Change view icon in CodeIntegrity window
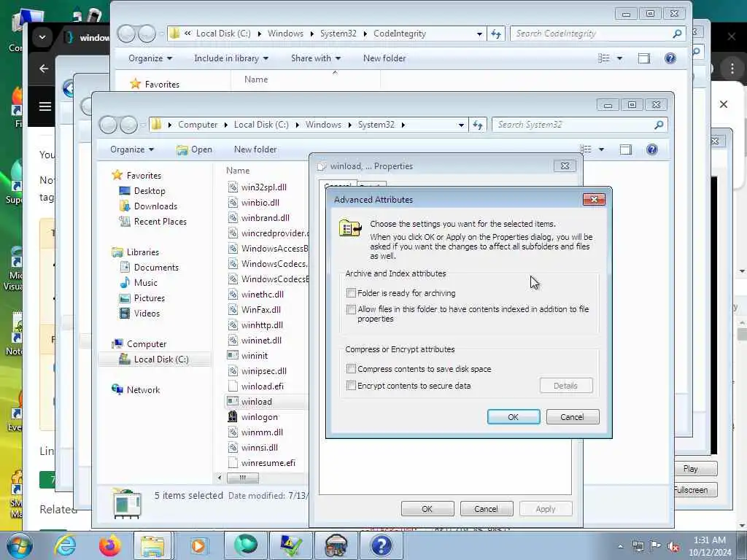747x560 pixels. pos(604,58)
